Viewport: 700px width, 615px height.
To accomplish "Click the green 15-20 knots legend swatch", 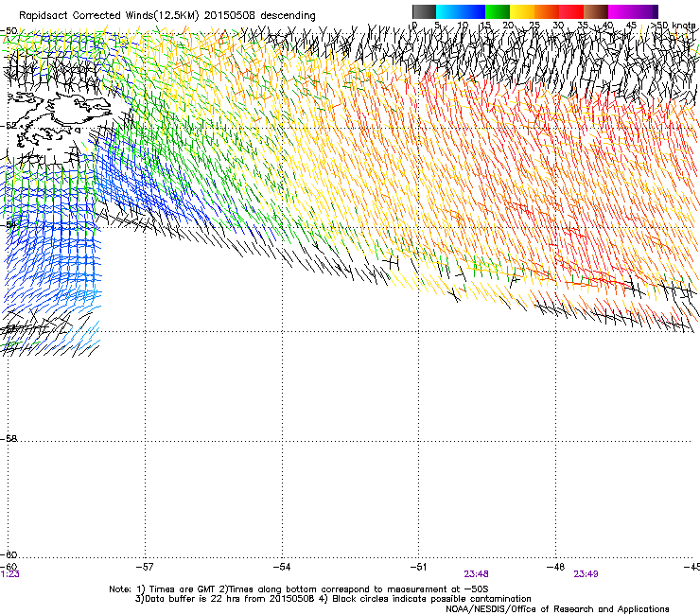I will 498,11.
